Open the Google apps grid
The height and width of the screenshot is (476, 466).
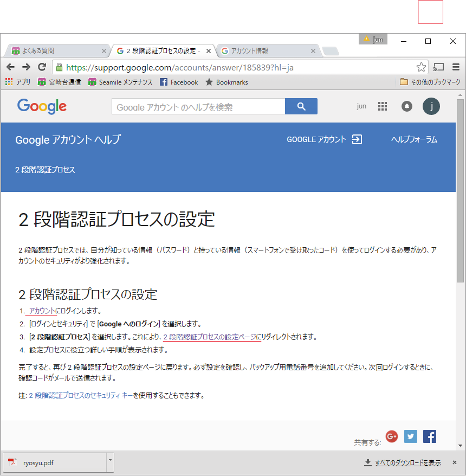pyautogui.click(x=382, y=106)
